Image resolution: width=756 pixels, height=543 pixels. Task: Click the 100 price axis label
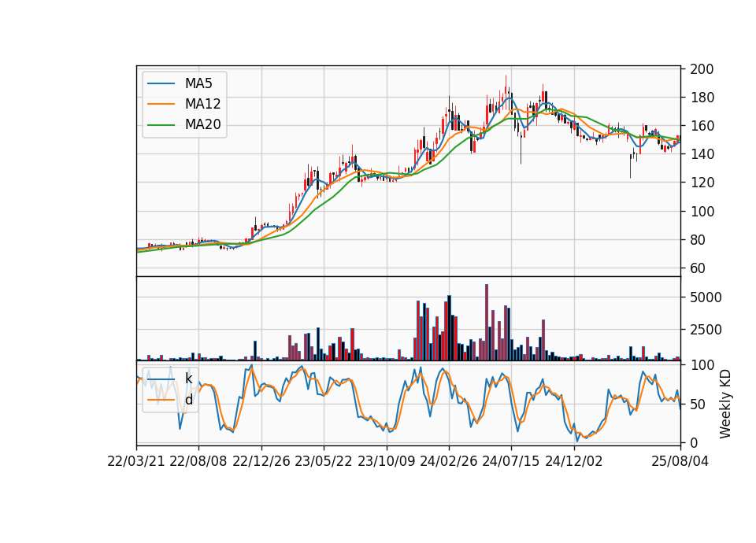(702, 212)
